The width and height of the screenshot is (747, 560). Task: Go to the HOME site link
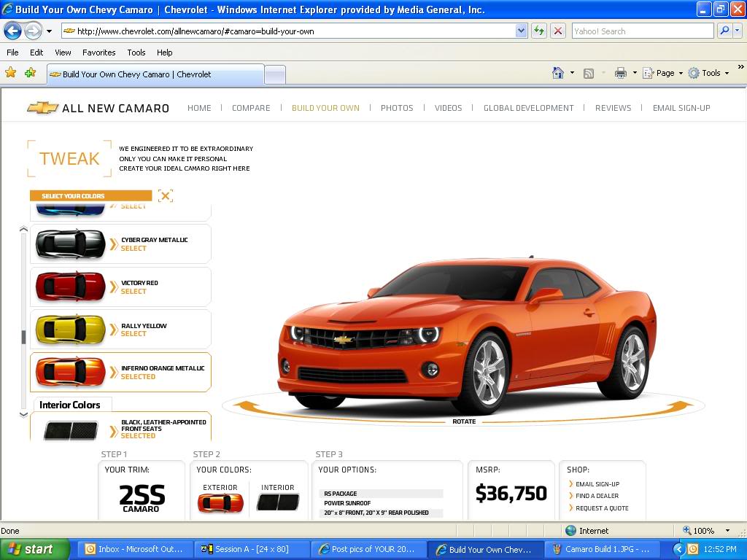click(x=199, y=108)
